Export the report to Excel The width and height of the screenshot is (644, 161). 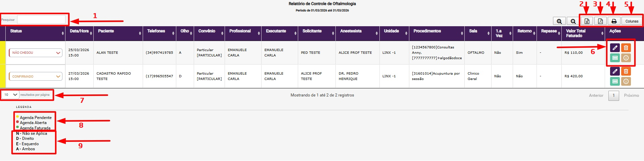click(x=587, y=21)
